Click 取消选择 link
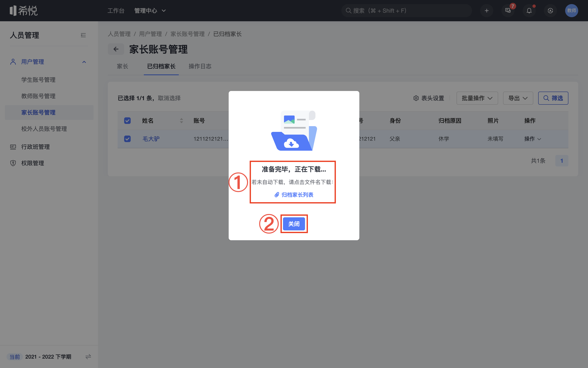 pos(169,98)
